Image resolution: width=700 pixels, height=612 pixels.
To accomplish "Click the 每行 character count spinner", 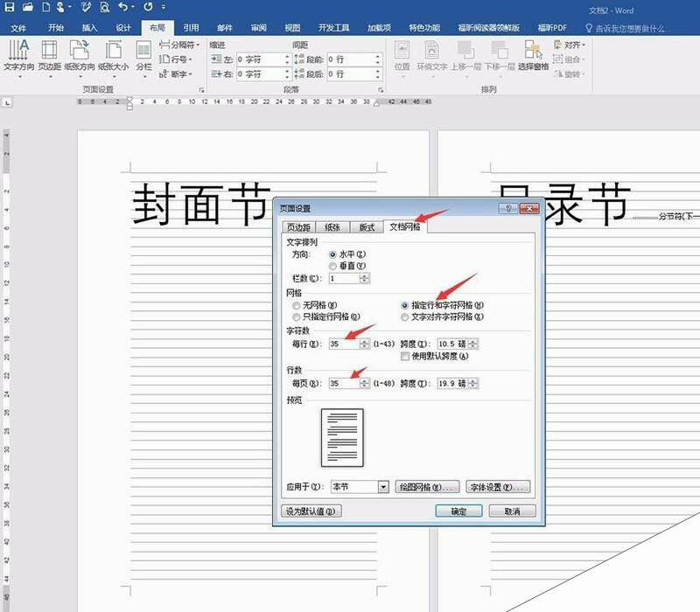I will coord(365,344).
